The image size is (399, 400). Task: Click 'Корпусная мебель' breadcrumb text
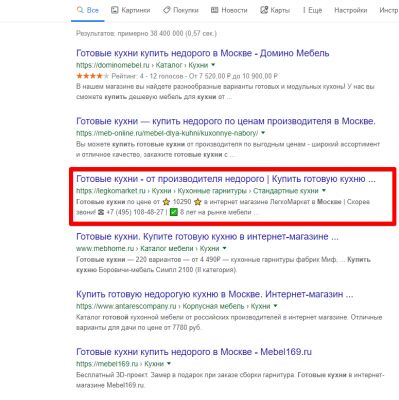(x=213, y=306)
